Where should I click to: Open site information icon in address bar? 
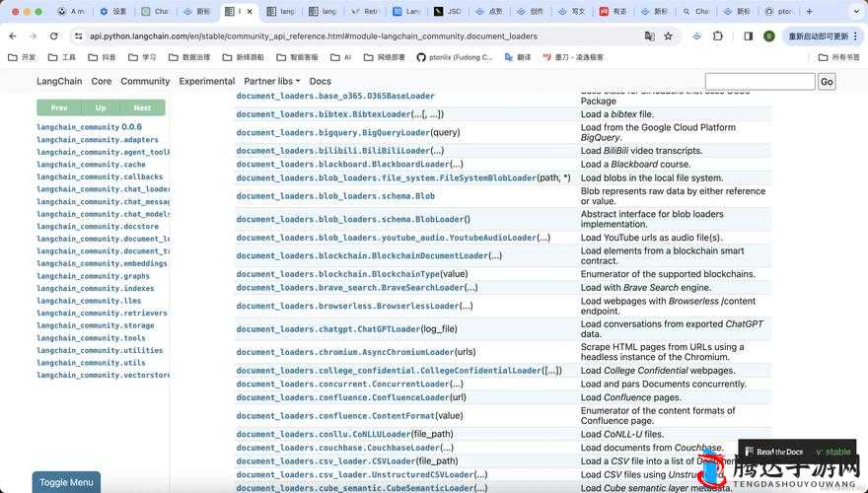pyautogui.click(x=79, y=35)
